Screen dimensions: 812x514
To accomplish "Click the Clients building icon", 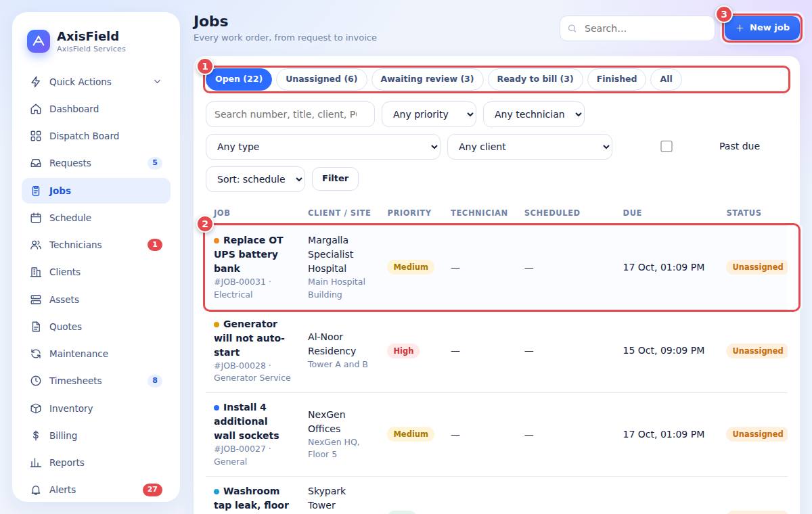I will (36, 272).
